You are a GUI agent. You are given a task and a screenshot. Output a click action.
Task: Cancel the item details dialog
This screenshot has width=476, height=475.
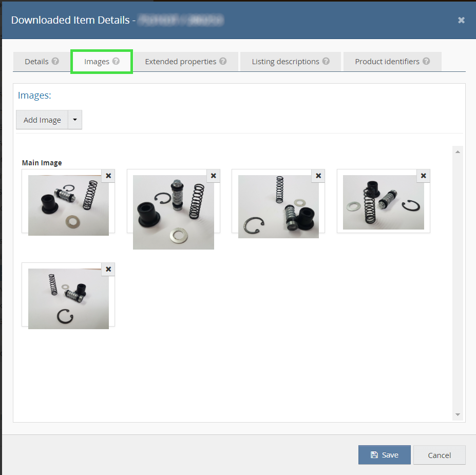pyautogui.click(x=439, y=455)
